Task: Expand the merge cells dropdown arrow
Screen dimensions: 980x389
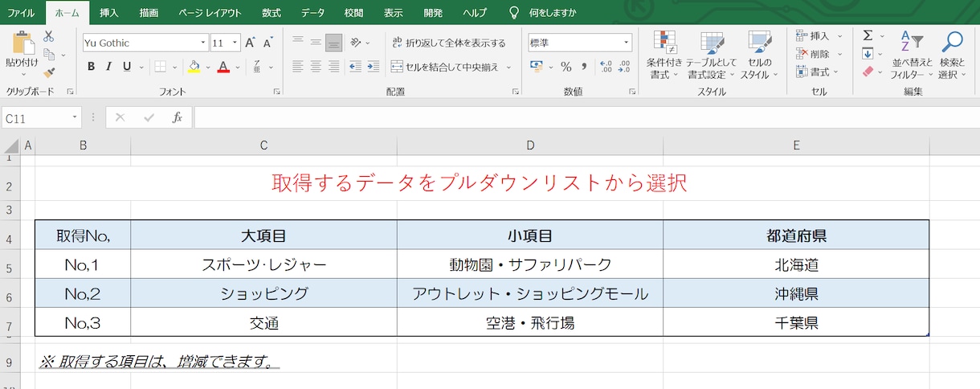Action: (x=508, y=67)
